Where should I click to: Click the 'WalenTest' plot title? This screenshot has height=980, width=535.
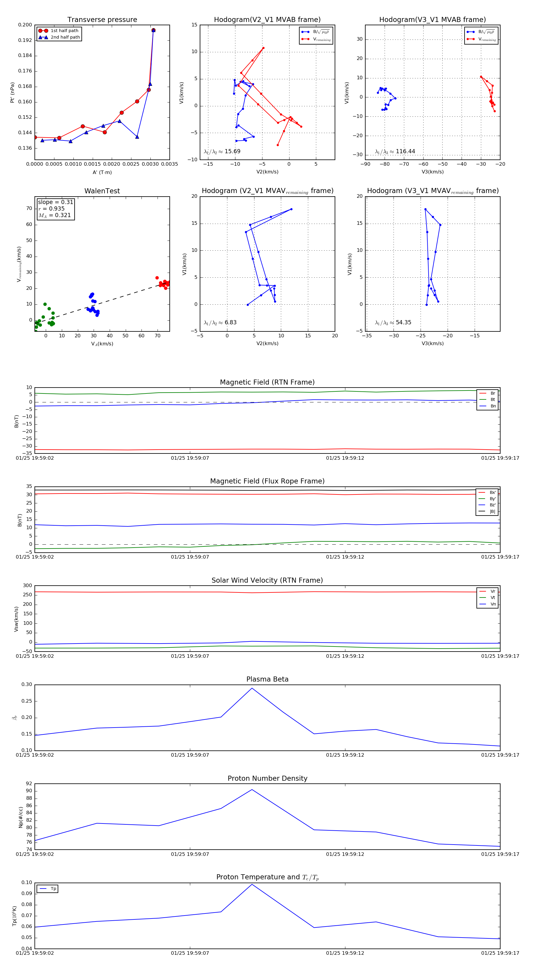click(102, 191)
